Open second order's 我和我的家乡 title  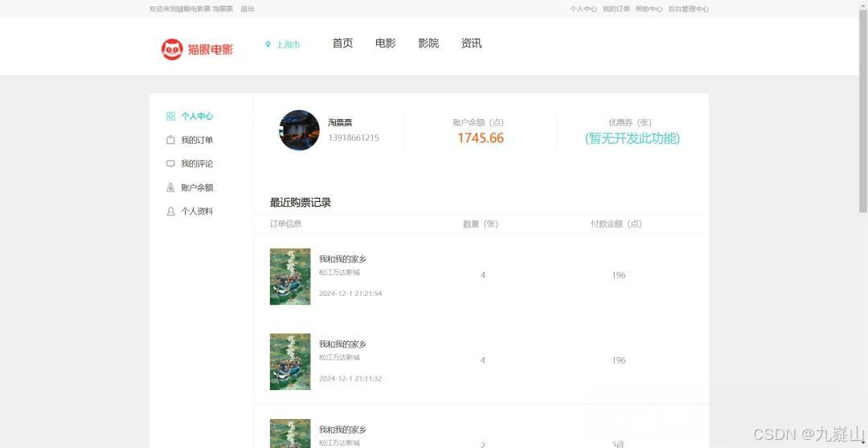pyautogui.click(x=342, y=344)
